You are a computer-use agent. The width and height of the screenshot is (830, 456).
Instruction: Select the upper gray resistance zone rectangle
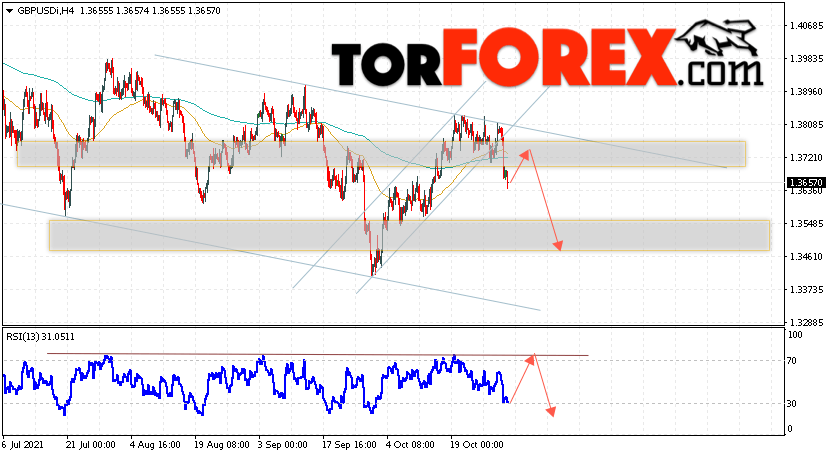(x=381, y=154)
